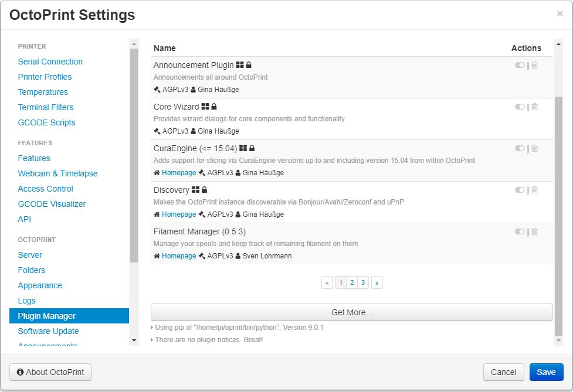Viewport: 573px width, 392px height.
Task: Expand the pip version details line
Action: [x=237, y=328]
